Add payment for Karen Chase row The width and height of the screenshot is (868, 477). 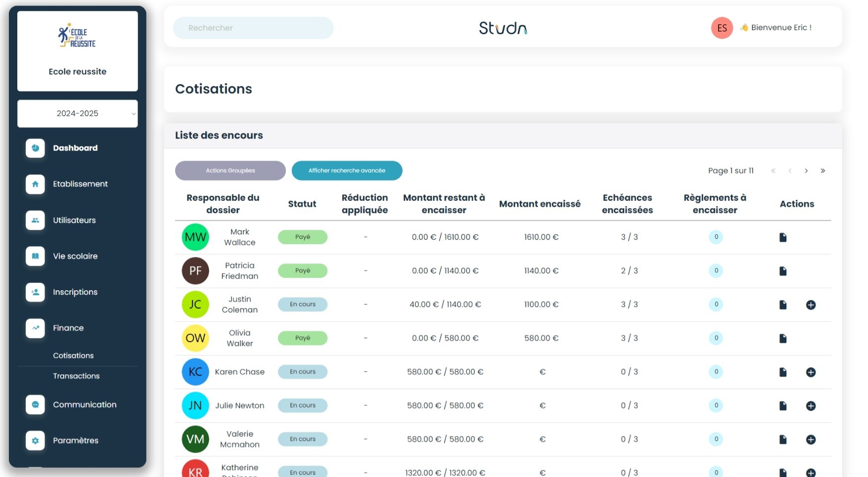tap(811, 372)
